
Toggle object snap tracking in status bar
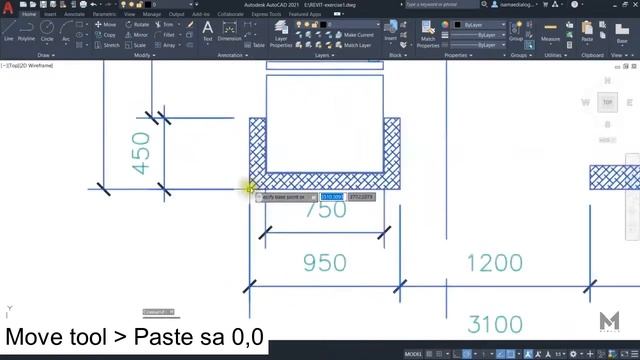[500, 354]
